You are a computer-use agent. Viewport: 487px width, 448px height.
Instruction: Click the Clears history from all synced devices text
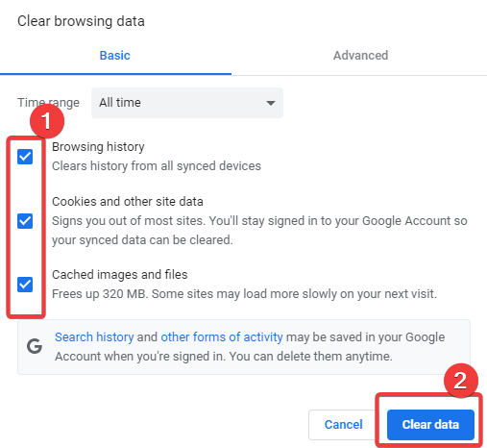[157, 166]
